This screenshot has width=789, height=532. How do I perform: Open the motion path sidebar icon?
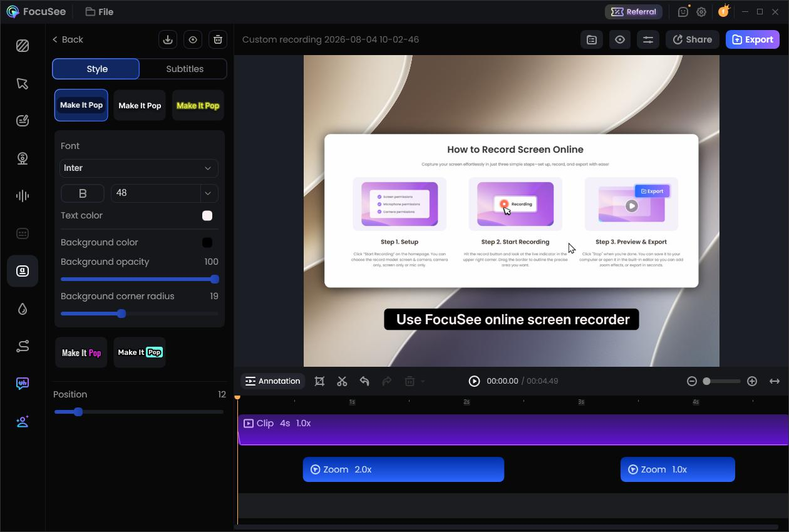tap(23, 346)
